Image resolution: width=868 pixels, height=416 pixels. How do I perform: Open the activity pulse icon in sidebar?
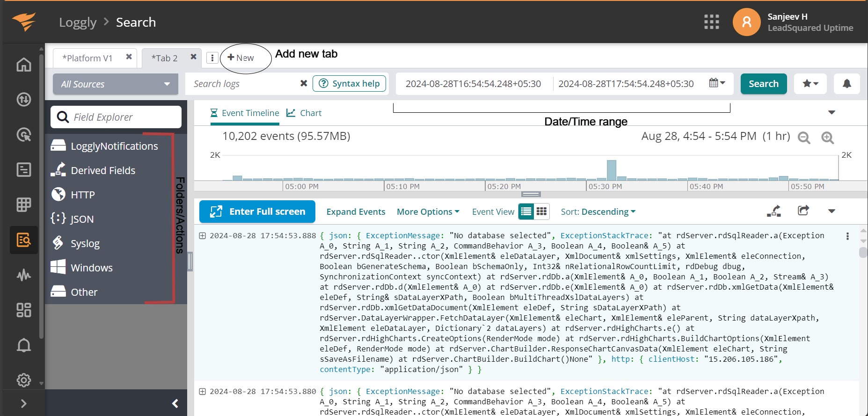point(24,275)
